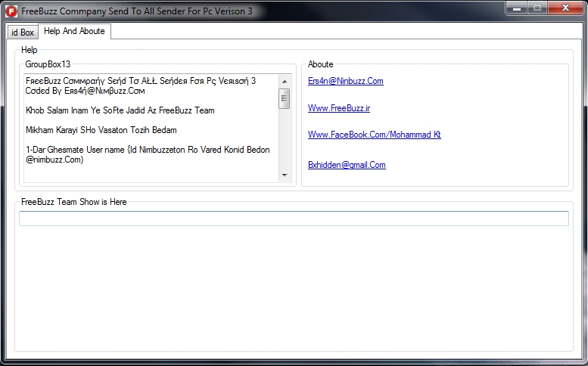Click the help text scrollbar up arrow
The height and width of the screenshot is (366, 588).
tap(285, 81)
